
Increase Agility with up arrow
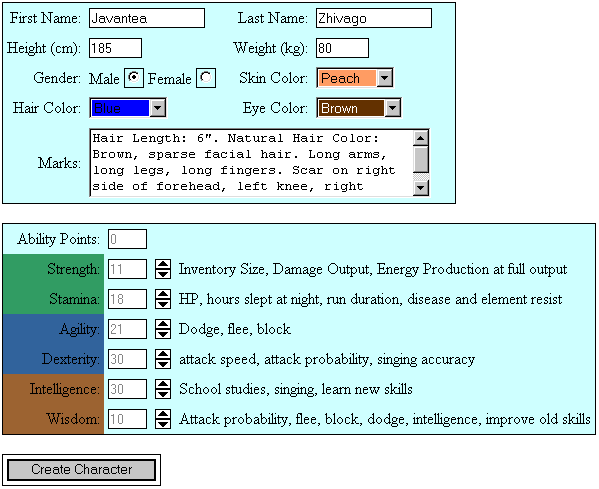pyautogui.click(x=163, y=324)
